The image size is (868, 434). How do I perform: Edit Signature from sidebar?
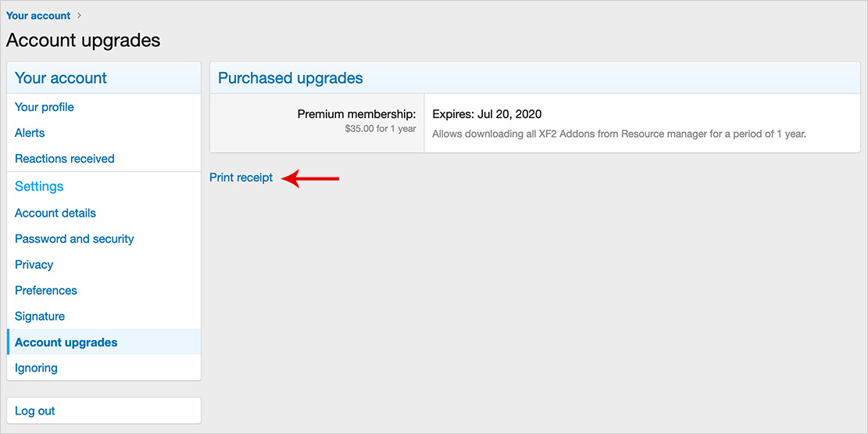(40, 316)
